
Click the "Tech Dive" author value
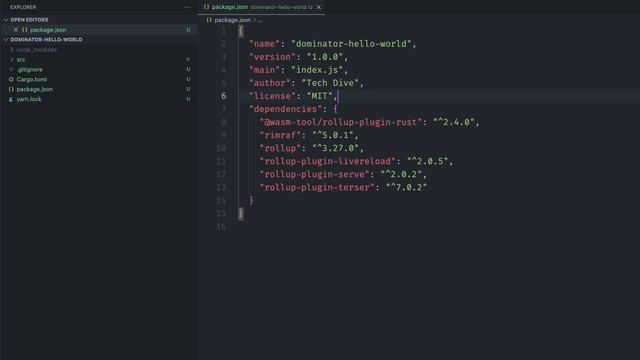(x=330, y=83)
